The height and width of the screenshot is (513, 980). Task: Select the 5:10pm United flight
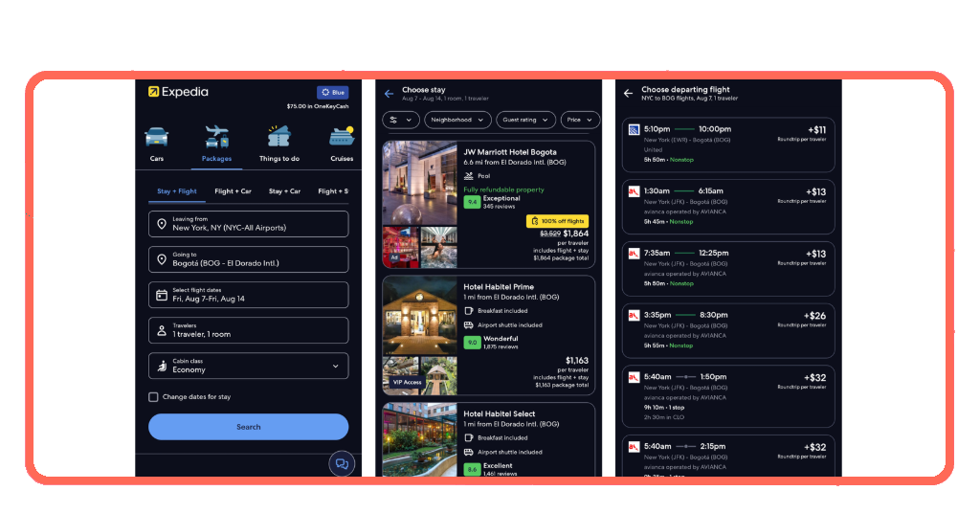point(728,145)
